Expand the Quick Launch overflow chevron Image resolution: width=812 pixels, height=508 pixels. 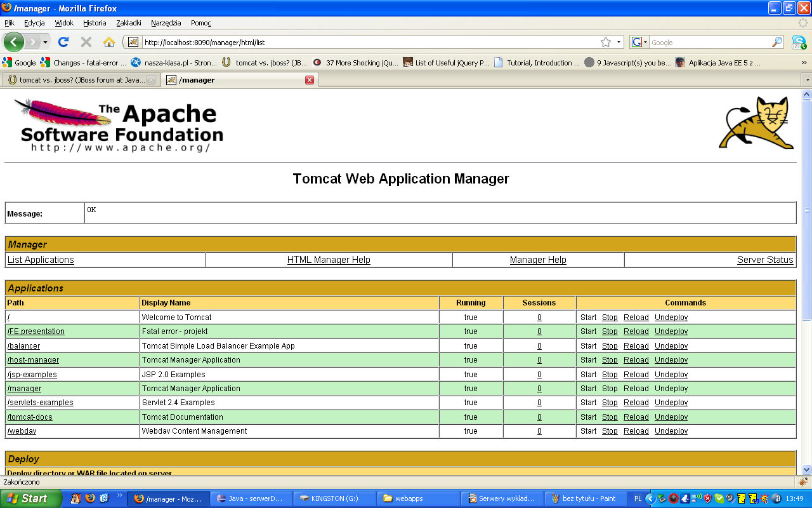[119, 495]
